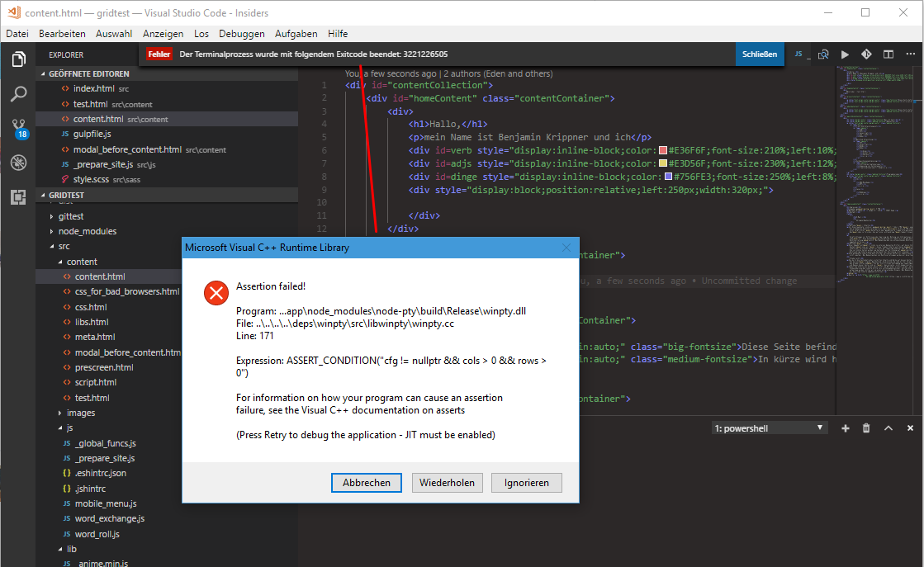Open Source Control showing 18 changes
The height and width of the screenshot is (567, 924).
point(18,128)
